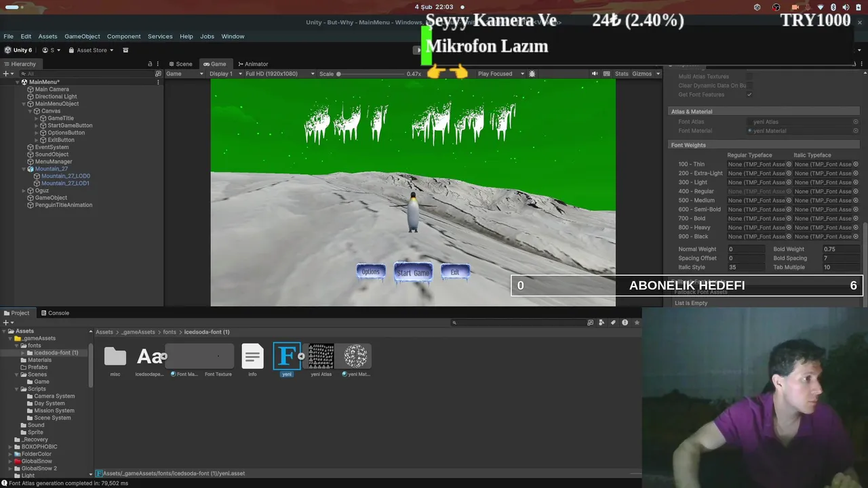
Task: Toggle the Game view mute audio icon
Action: (595, 74)
